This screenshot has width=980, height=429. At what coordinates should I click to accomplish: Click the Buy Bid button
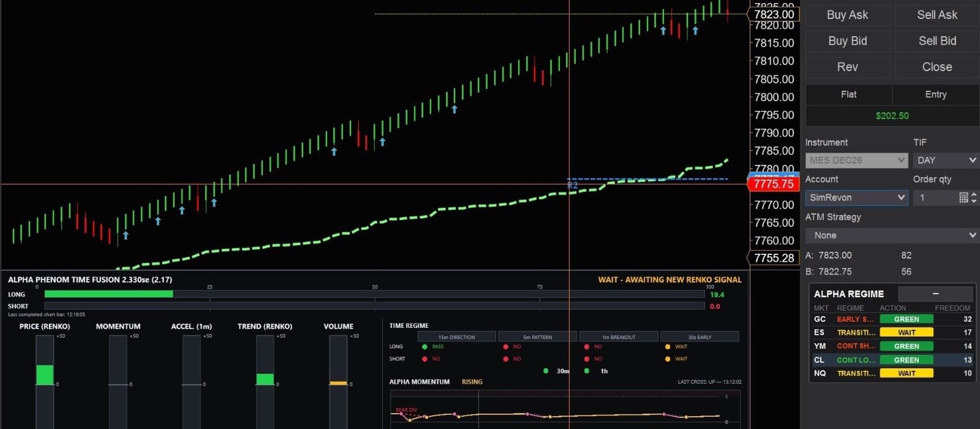(x=848, y=41)
